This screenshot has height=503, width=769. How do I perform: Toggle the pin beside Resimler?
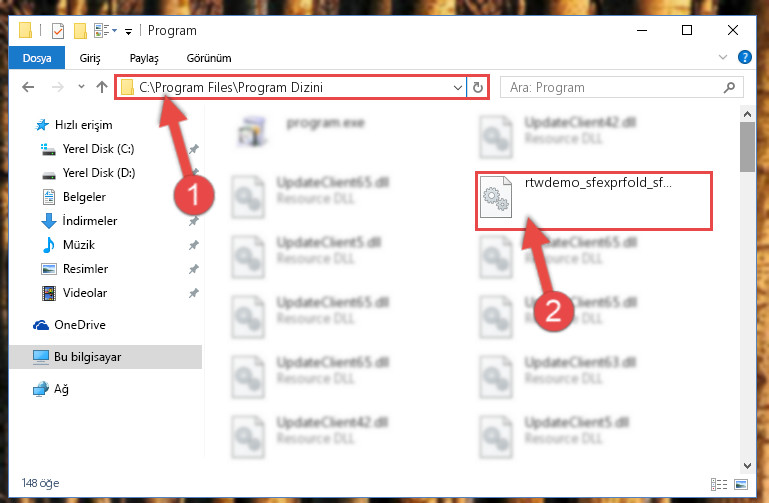pyautogui.click(x=194, y=269)
